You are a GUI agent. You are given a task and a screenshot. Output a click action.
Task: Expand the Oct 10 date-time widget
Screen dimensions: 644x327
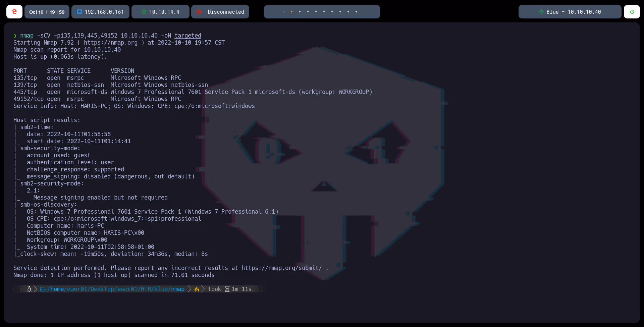pyautogui.click(x=47, y=11)
